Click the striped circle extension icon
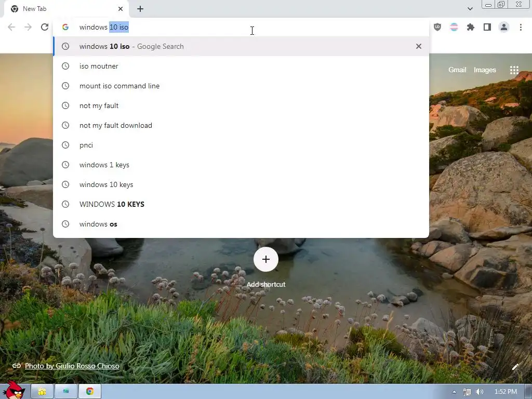The image size is (532, 399). pos(454,27)
